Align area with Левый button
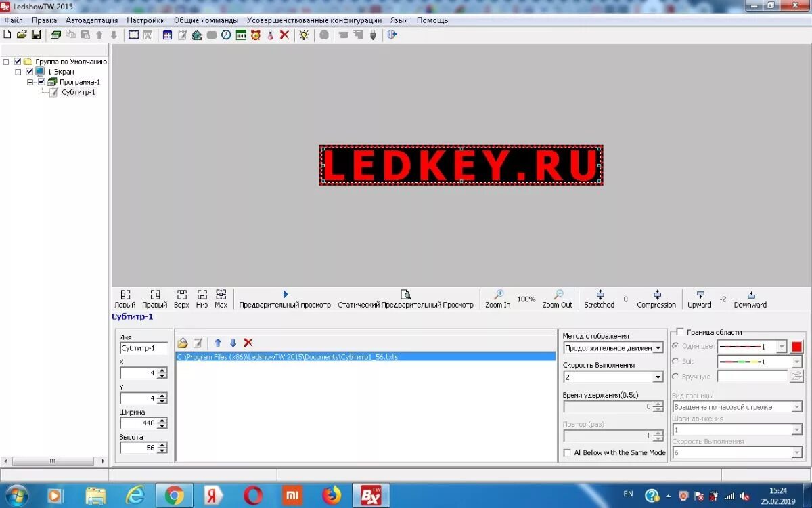Image resolution: width=812 pixels, height=508 pixels. 125,299
